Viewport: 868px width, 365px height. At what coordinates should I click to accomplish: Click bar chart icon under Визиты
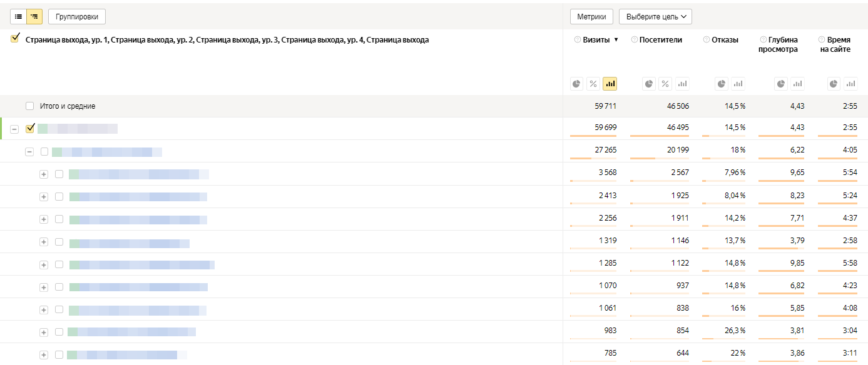coord(610,84)
